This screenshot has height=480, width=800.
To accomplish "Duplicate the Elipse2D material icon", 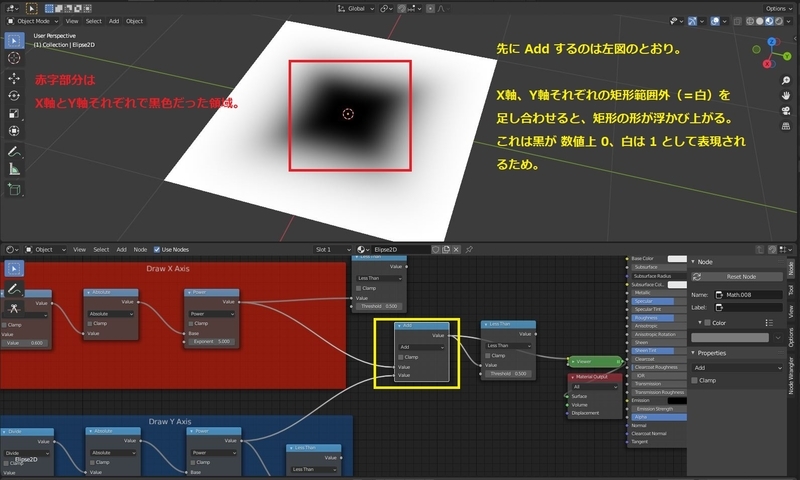I will pyautogui.click(x=446, y=249).
